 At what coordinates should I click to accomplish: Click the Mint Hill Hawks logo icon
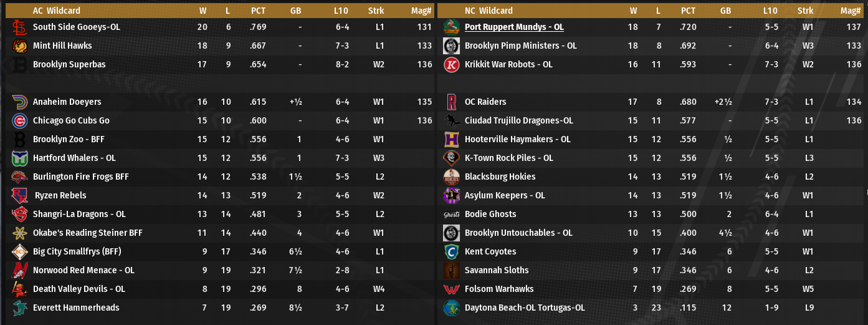pos(19,46)
